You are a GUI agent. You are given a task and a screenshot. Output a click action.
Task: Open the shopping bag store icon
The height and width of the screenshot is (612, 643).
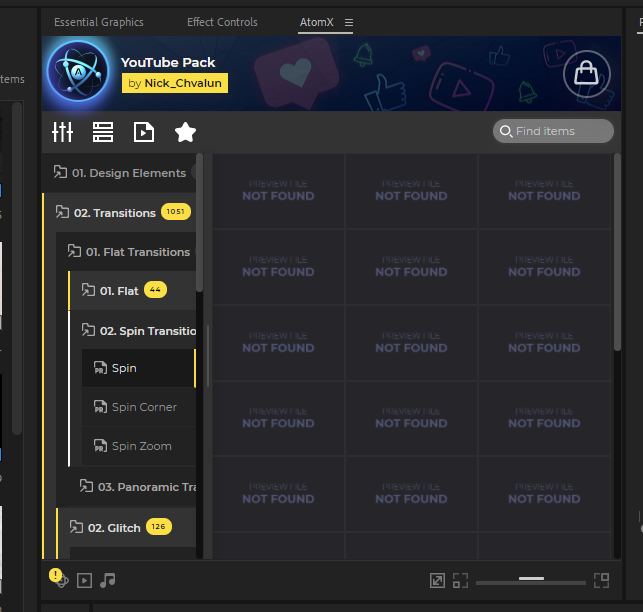586,74
